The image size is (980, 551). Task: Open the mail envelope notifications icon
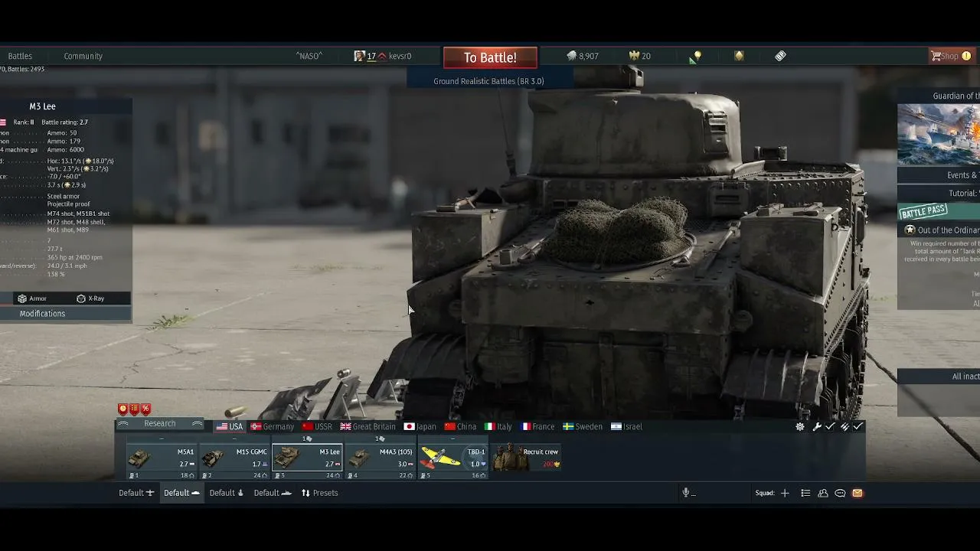pyautogui.click(x=857, y=493)
